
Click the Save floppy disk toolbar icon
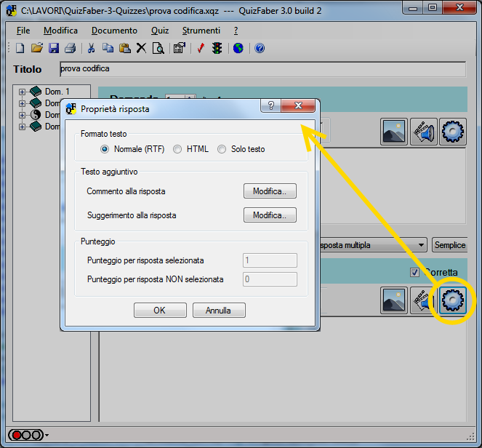click(54, 48)
